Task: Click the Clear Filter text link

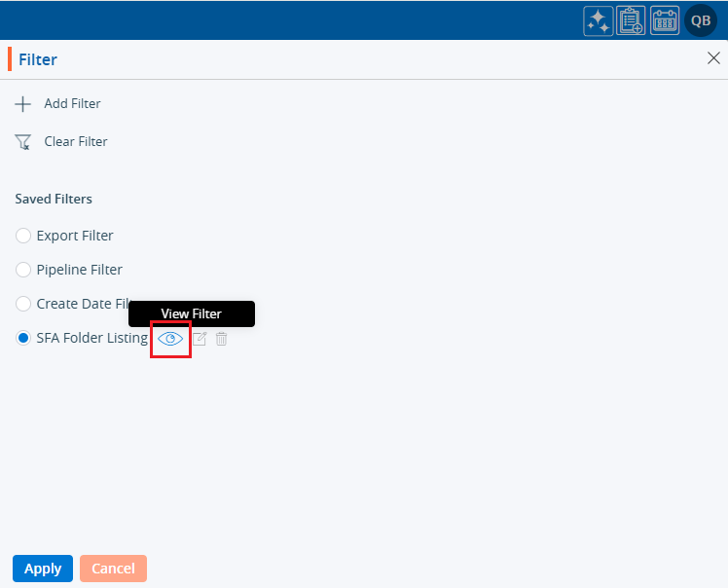Action: [x=76, y=142]
